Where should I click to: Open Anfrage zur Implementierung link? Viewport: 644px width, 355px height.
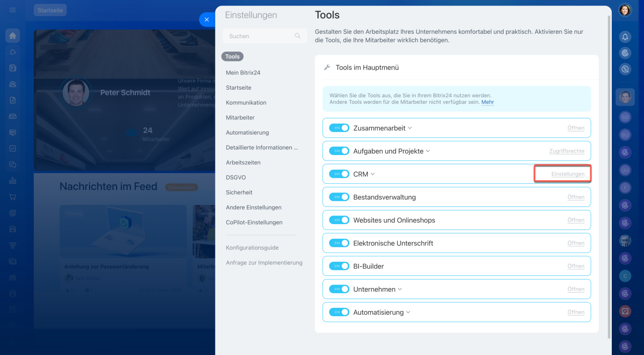point(264,263)
